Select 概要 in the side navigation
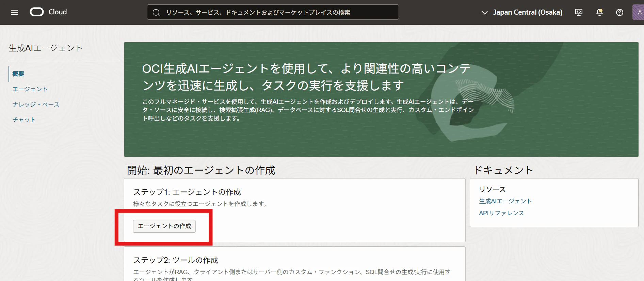 tap(18, 74)
